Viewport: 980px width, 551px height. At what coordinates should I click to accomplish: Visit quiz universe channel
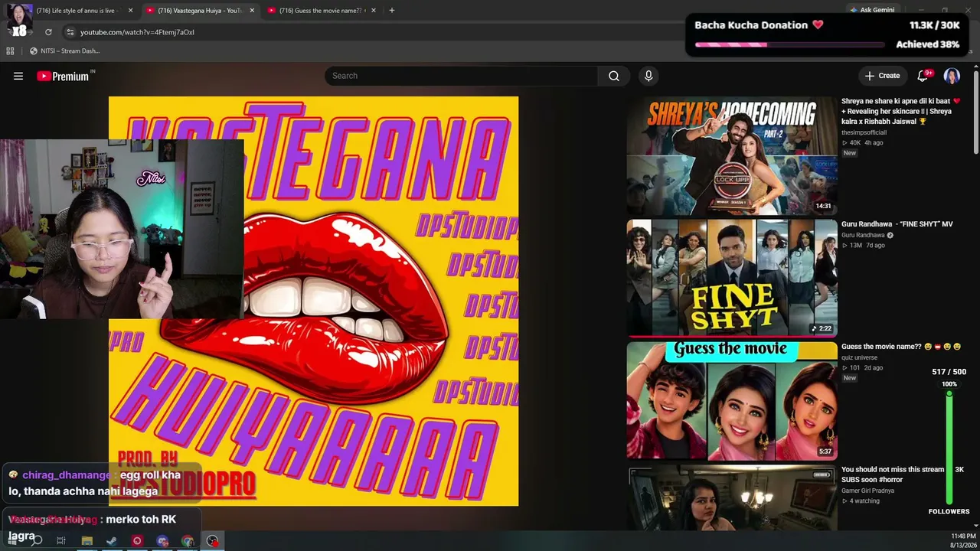click(x=859, y=357)
